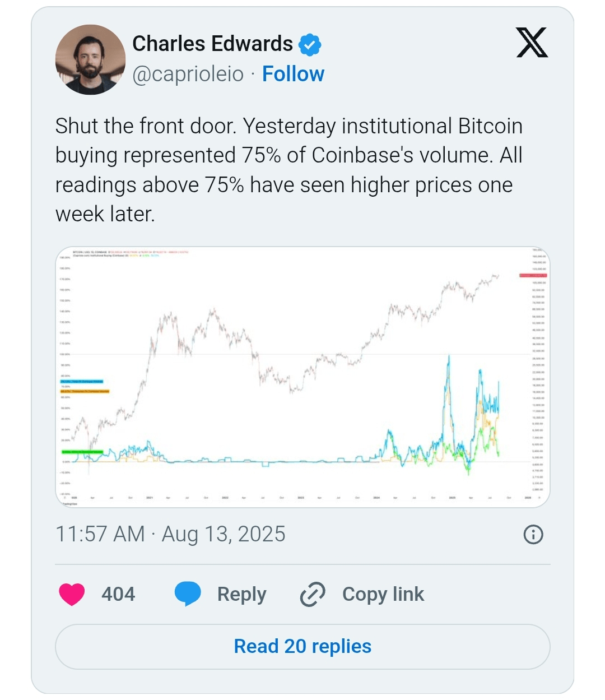Open the 11:57 AM Aug 13, 2025 timestamp
605x700 pixels.
click(170, 534)
